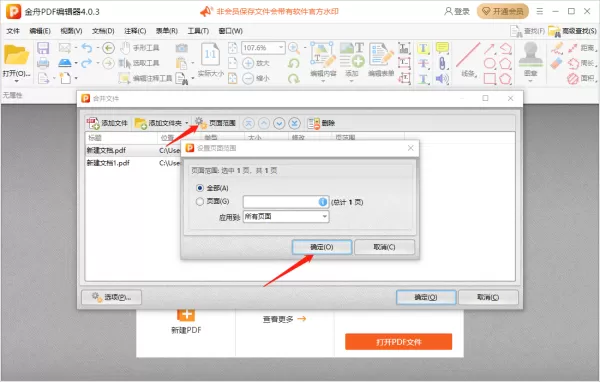Select the red oval shape tool
Image resolution: width=600 pixels, height=382 pixels.
pyautogui.click(x=490, y=63)
